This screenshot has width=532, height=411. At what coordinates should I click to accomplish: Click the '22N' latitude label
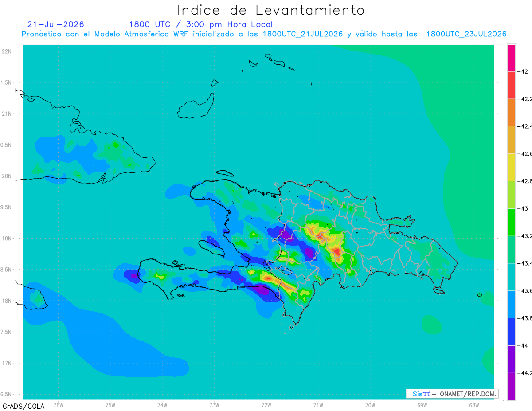point(8,51)
